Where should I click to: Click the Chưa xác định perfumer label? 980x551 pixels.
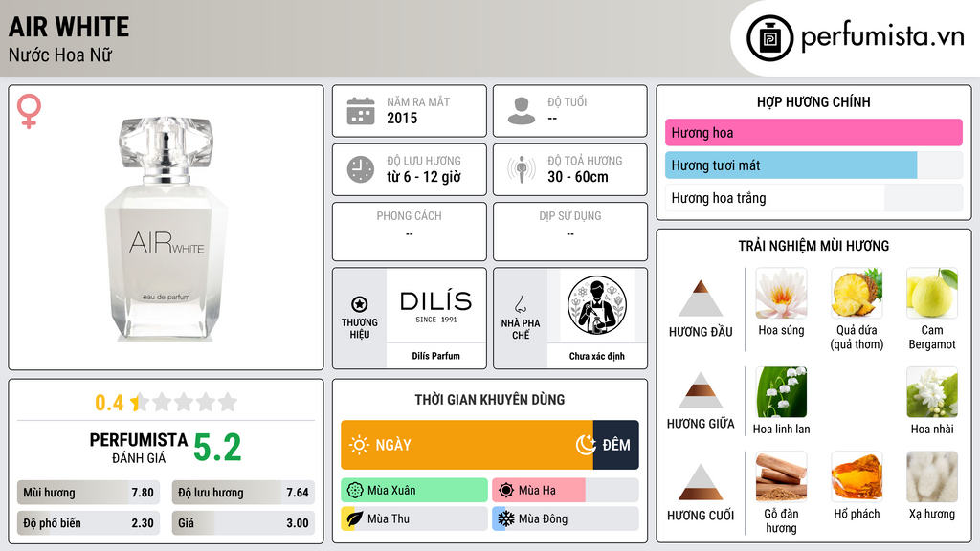(x=597, y=356)
